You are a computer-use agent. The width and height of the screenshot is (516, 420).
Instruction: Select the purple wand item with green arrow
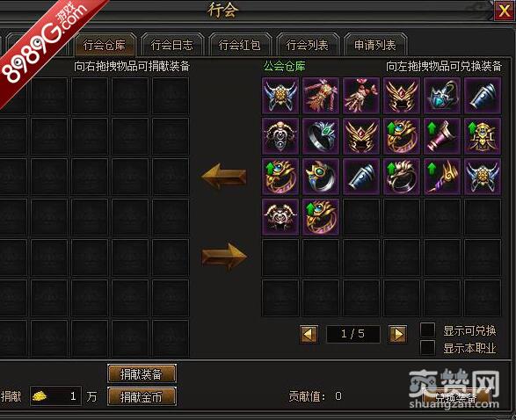[442, 177]
